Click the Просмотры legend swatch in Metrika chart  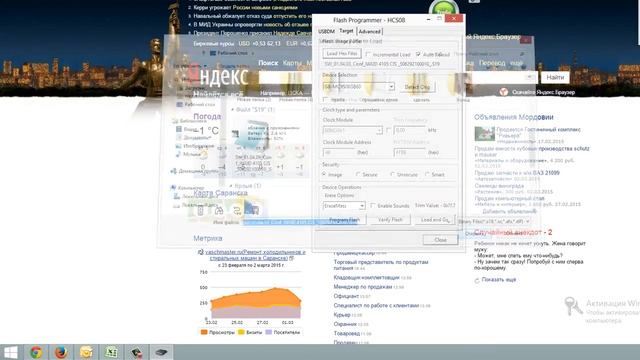tap(204, 332)
